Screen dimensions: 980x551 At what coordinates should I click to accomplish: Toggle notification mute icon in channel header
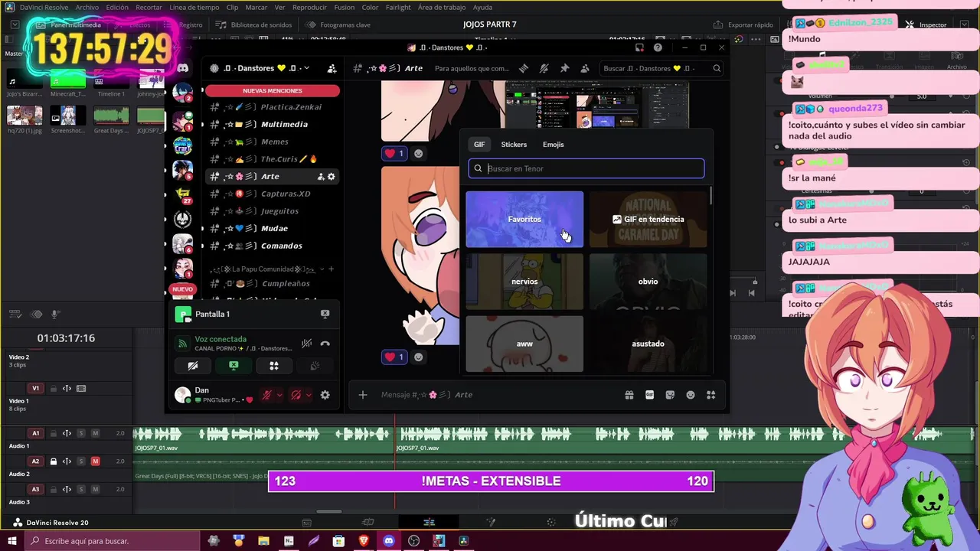point(544,68)
